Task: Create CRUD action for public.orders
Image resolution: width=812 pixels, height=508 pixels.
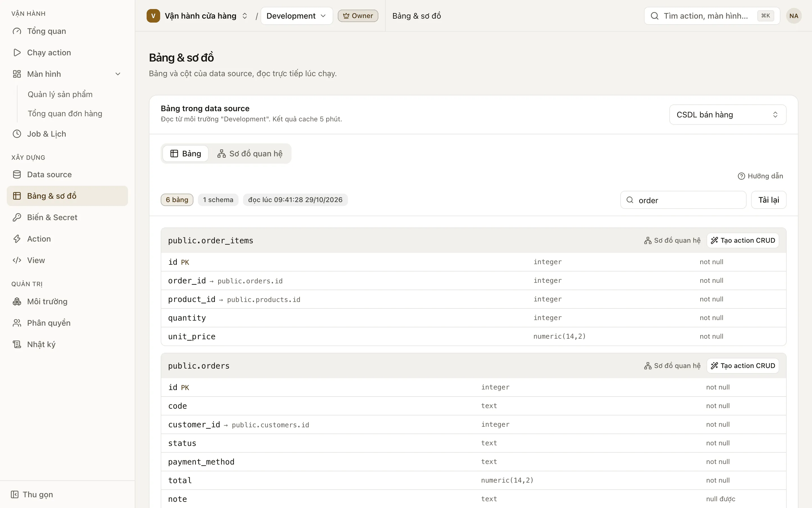Action: pyautogui.click(x=743, y=366)
